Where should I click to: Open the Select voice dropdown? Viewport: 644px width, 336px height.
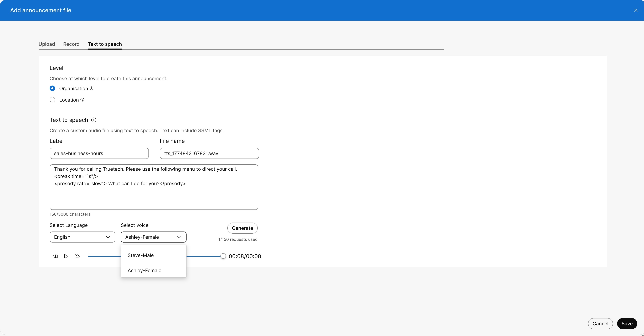[x=153, y=237]
